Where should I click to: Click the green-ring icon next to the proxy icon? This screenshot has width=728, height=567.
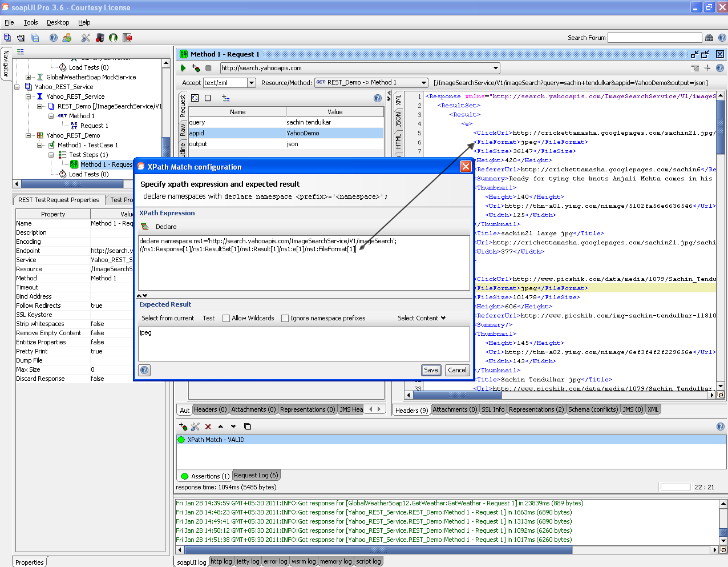(x=114, y=38)
